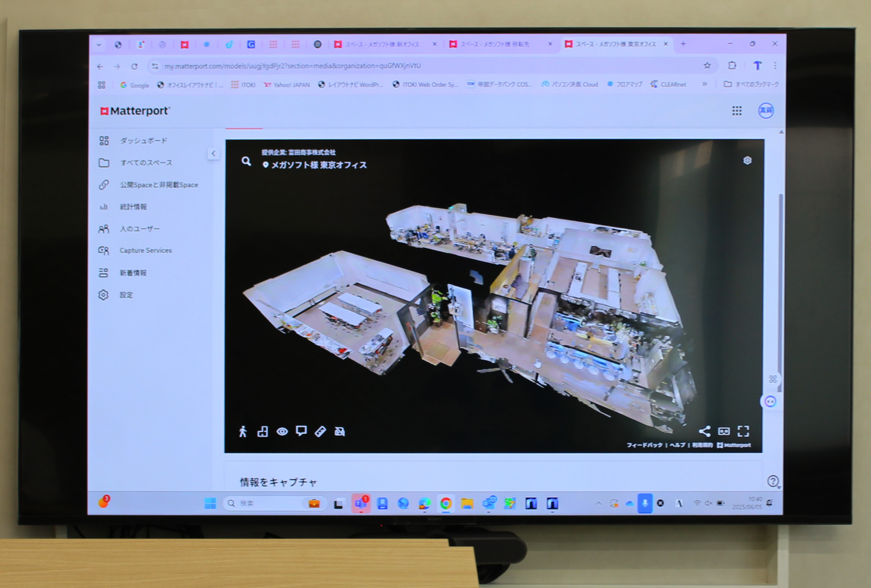871x588 pixels.
Task: Open the フィードバック link below the viewer
Action: (645, 445)
